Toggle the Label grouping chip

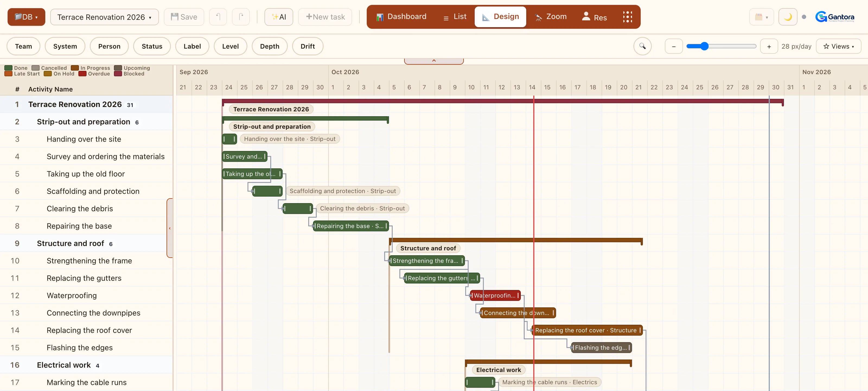point(192,46)
